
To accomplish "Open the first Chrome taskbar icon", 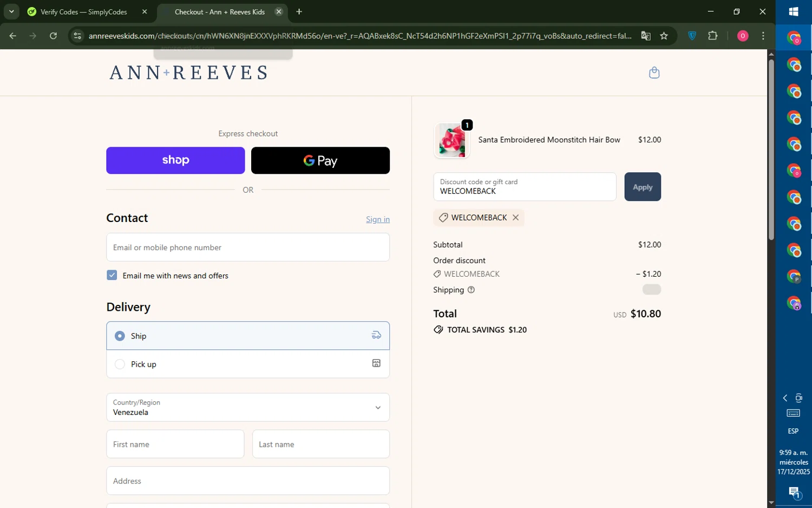I will click(x=794, y=38).
